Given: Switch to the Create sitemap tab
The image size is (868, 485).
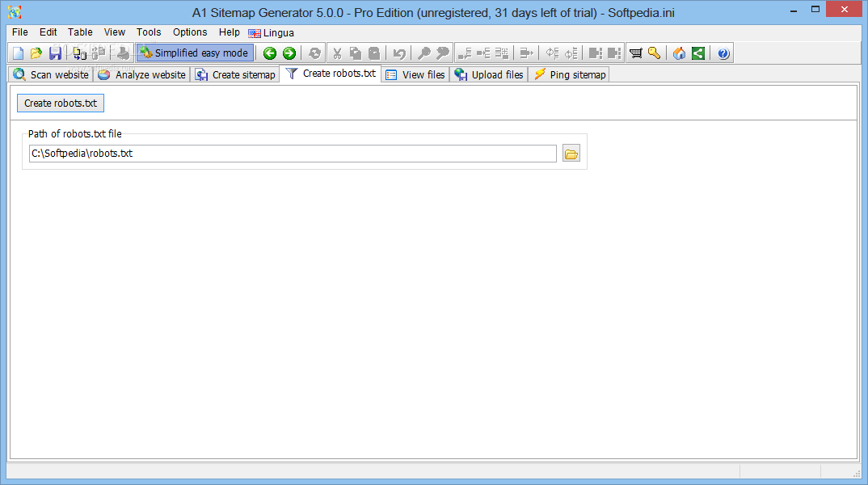Looking at the screenshot, I should pos(235,74).
